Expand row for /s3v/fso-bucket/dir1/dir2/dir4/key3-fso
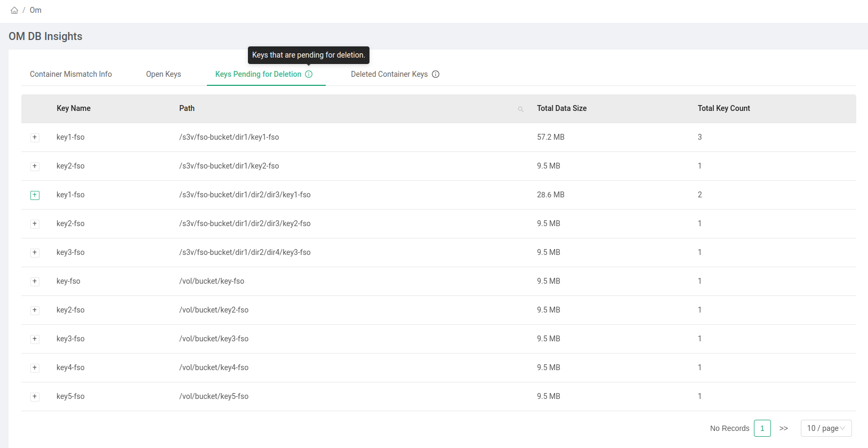 click(35, 253)
